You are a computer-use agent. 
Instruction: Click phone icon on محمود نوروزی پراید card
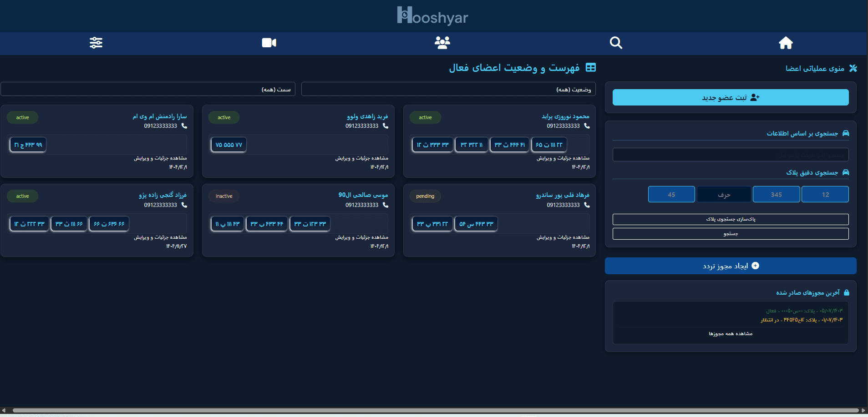tap(587, 126)
